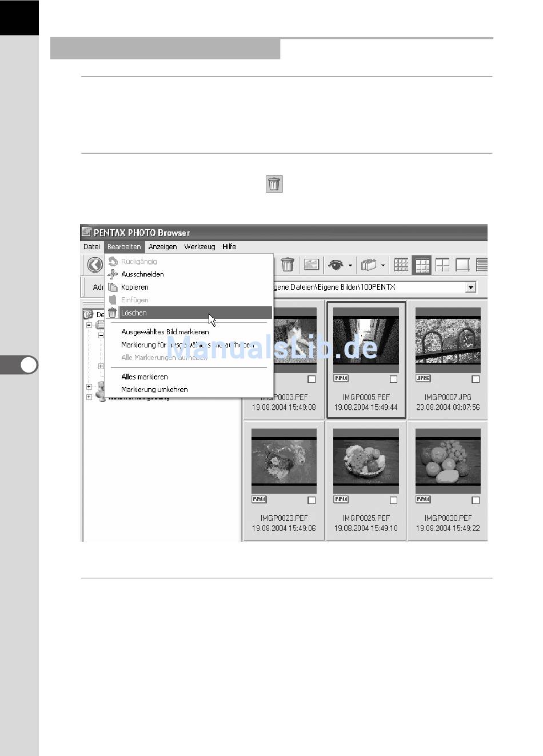Click the date 19.08.2004 15:49:44
Viewport: 543px width, 756px height.
click(366, 407)
